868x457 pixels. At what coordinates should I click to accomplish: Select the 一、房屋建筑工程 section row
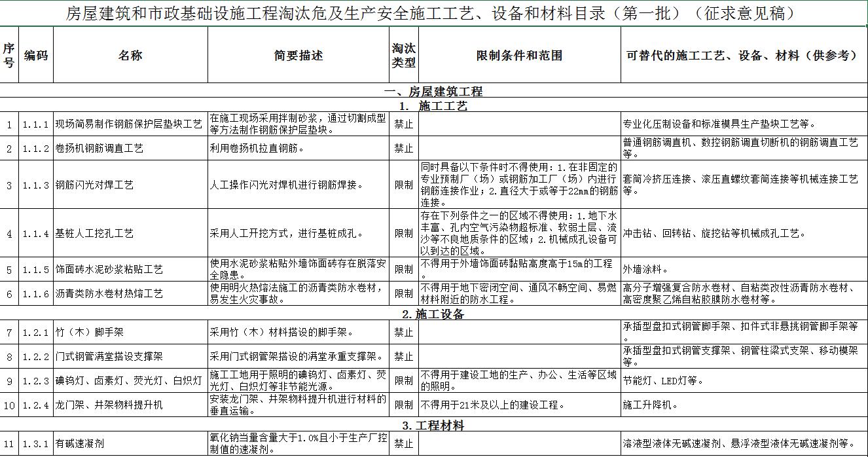(433, 91)
